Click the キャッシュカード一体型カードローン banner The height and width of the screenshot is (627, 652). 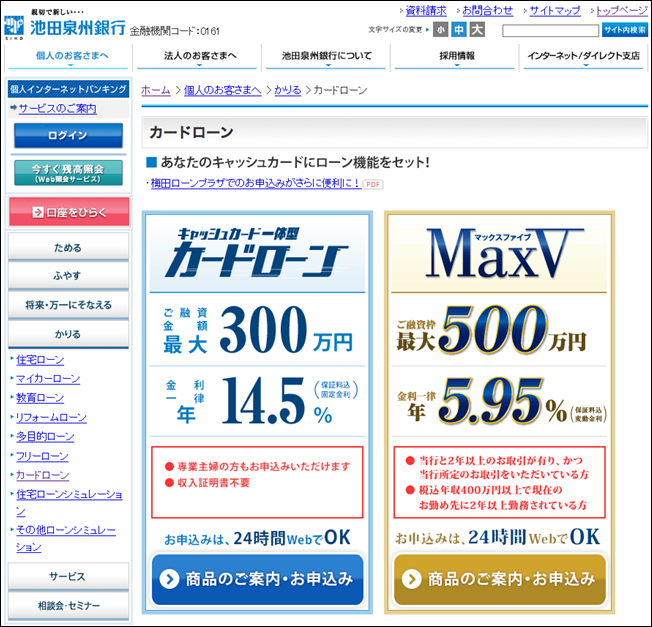(257, 253)
